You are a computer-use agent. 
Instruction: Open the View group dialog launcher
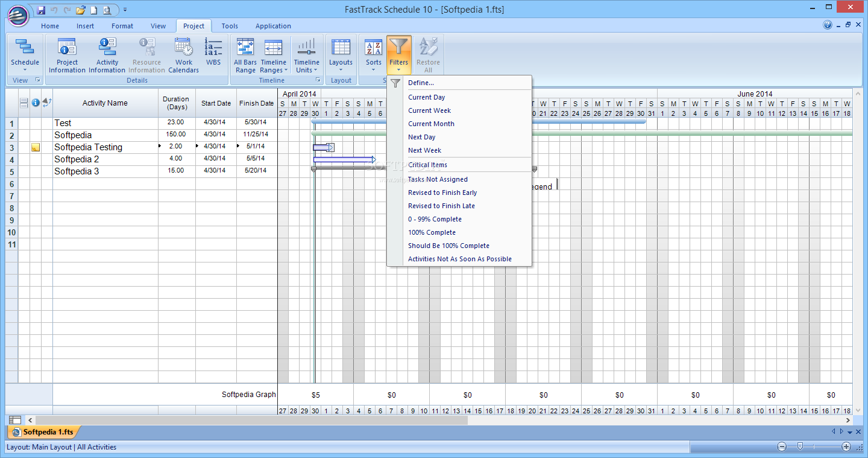[x=37, y=80]
